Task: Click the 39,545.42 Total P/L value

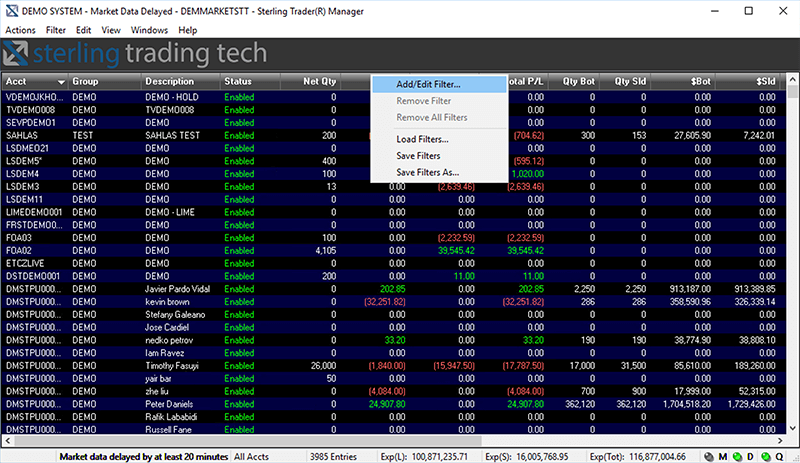Action: (x=525, y=251)
